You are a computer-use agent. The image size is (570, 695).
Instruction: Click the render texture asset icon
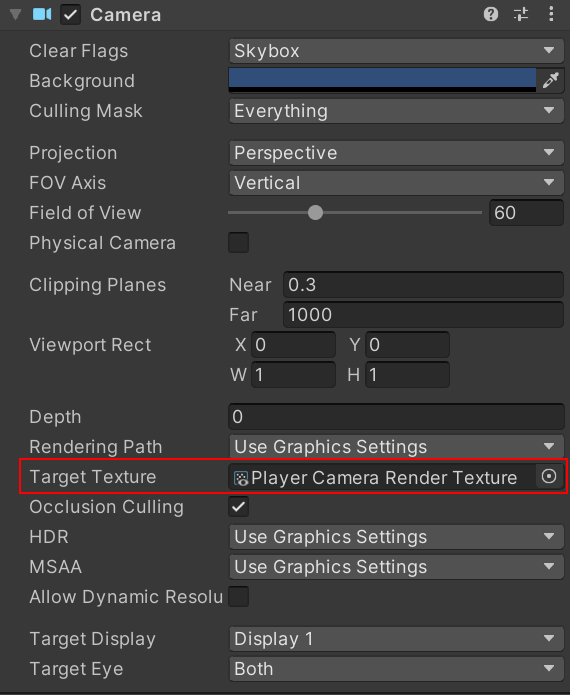[x=241, y=478]
